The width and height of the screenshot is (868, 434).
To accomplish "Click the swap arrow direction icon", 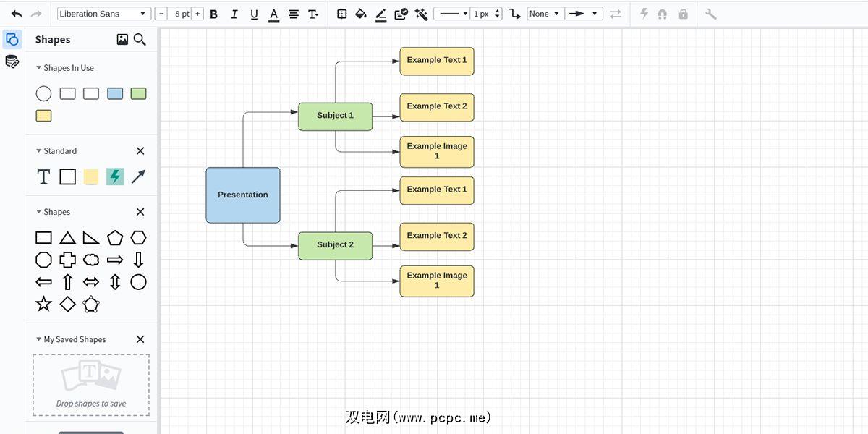I will click(616, 14).
